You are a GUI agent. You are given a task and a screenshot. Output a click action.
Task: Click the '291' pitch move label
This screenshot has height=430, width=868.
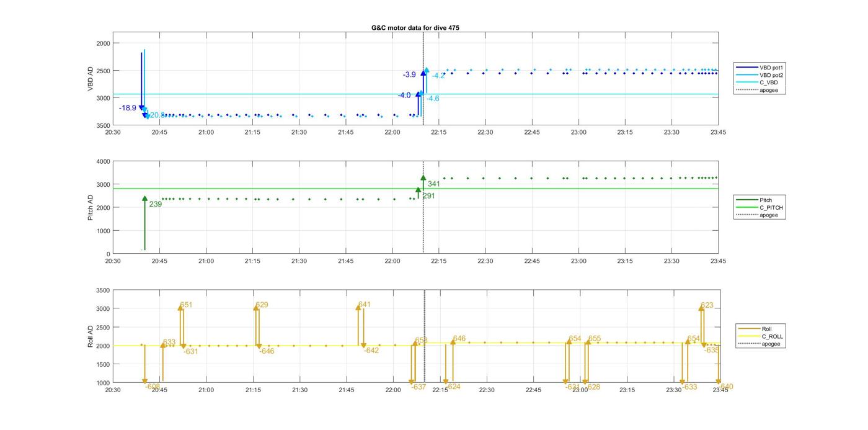pyautogui.click(x=429, y=196)
